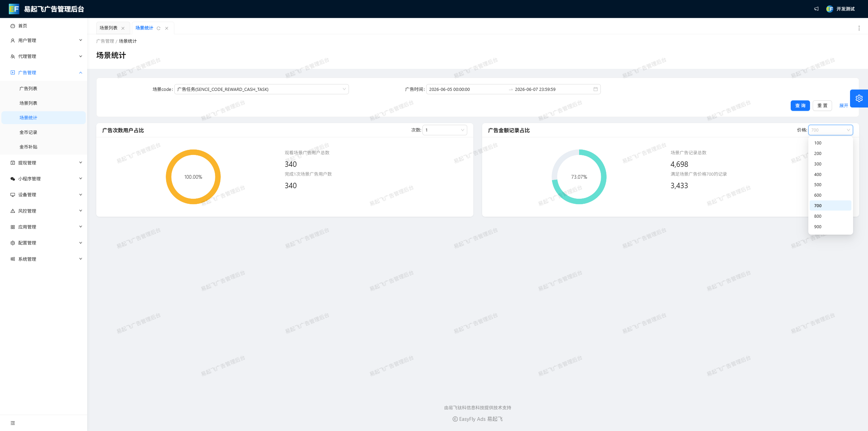Choose price option 900
Viewport: 868px width, 431px height.
pos(830,227)
